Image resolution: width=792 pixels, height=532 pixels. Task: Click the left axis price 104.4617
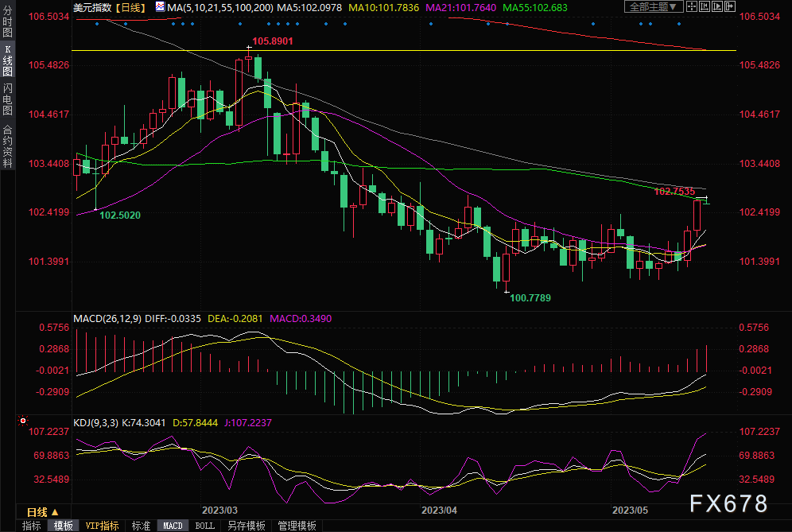tap(48, 115)
